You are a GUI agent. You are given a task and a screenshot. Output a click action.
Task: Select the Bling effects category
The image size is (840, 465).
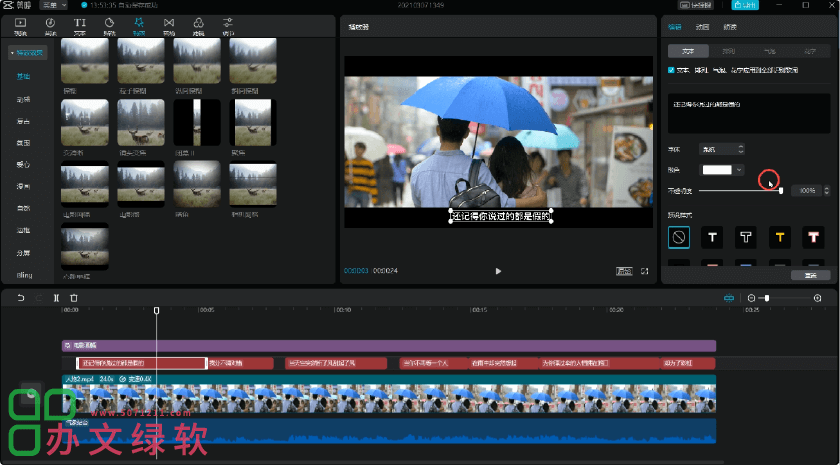24,274
